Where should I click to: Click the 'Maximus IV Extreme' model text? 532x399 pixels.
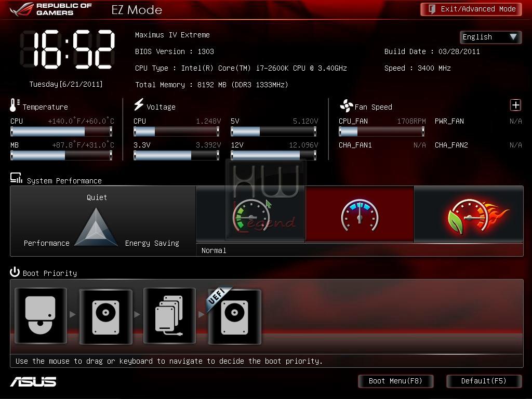pos(172,35)
